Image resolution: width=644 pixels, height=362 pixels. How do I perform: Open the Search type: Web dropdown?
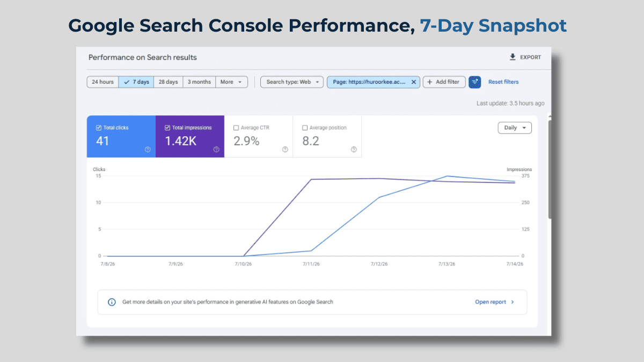point(292,82)
